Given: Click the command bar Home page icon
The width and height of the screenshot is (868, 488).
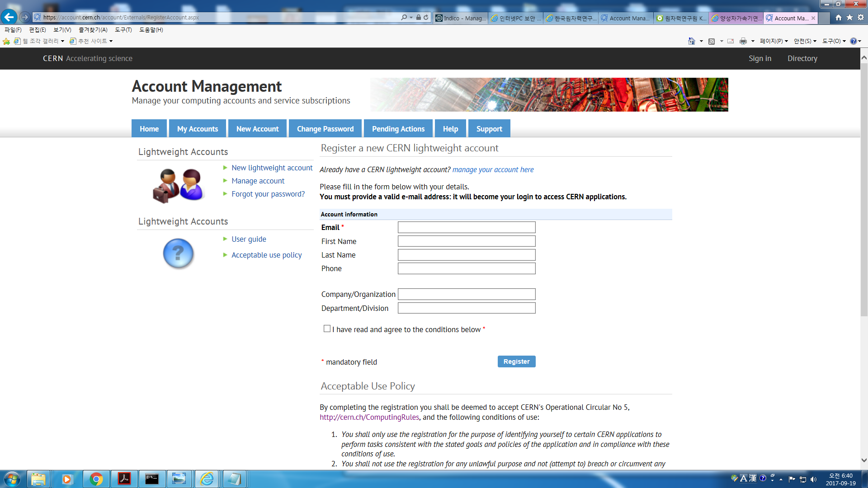Looking at the screenshot, I should click(691, 41).
